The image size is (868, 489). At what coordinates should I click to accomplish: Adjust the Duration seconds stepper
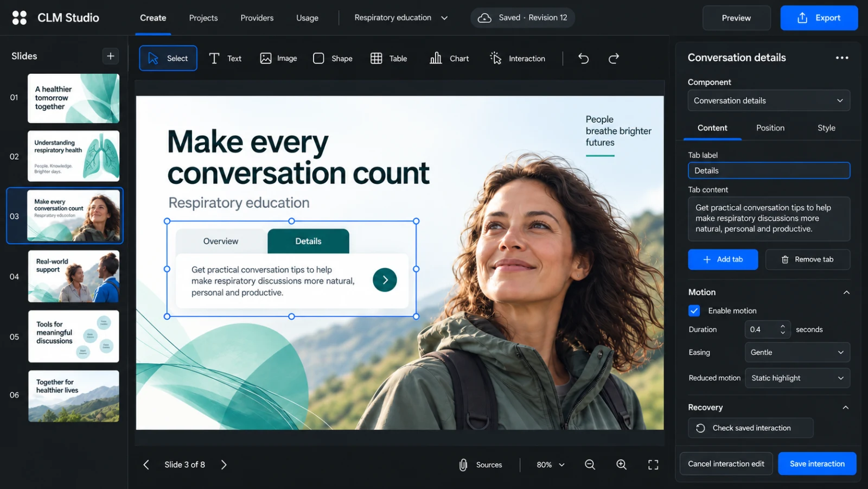click(x=782, y=329)
